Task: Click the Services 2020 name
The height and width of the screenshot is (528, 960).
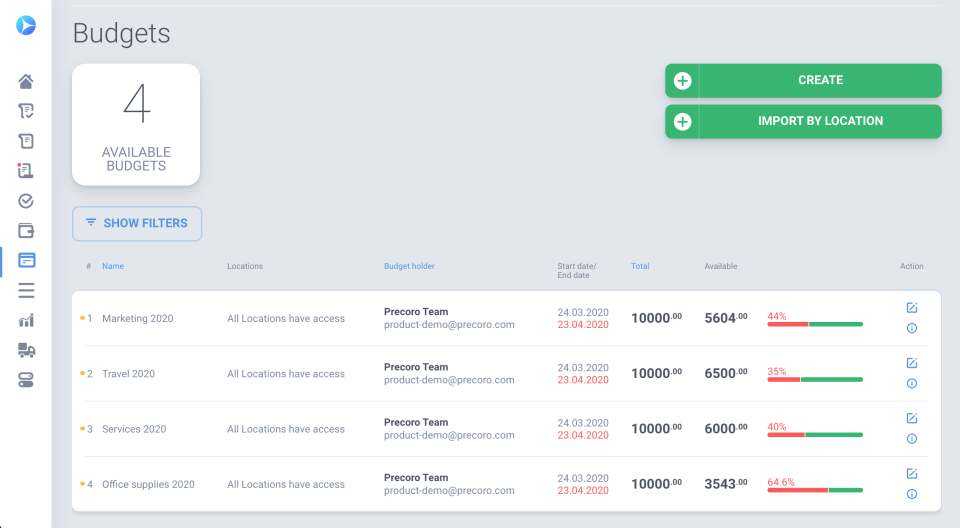Action: click(x=133, y=429)
